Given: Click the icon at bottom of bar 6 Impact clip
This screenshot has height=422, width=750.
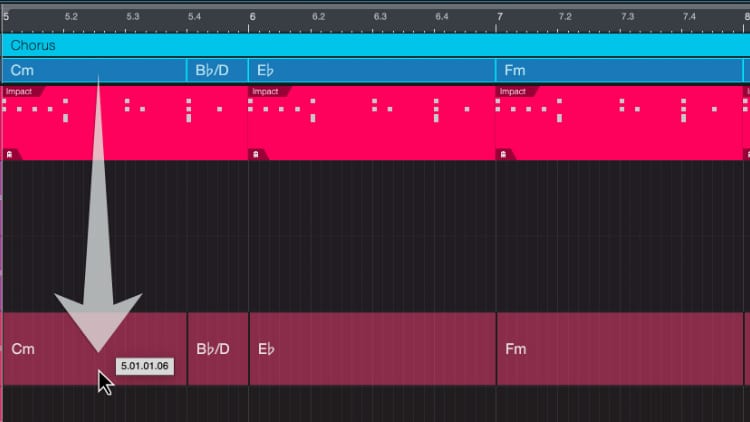Looking at the screenshot, I should [255, 154].
